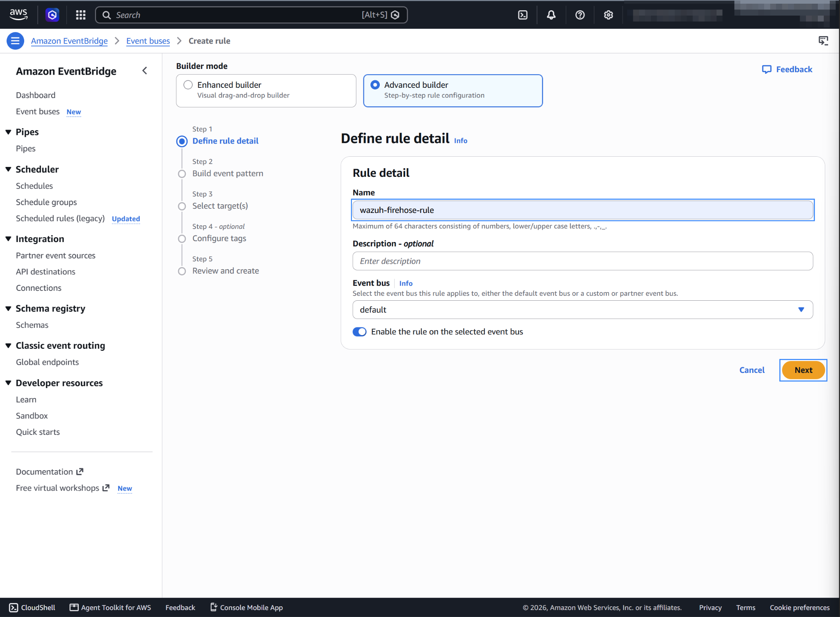Click the Enter description input field
This screenshot has height=617, width=840.
pyautogui.click(x=582, y=261)
